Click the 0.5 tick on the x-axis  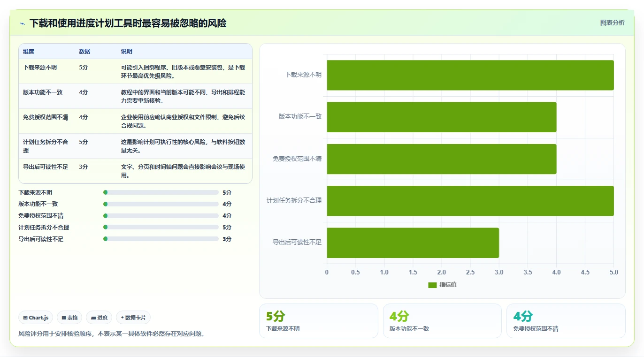point(356,273)
